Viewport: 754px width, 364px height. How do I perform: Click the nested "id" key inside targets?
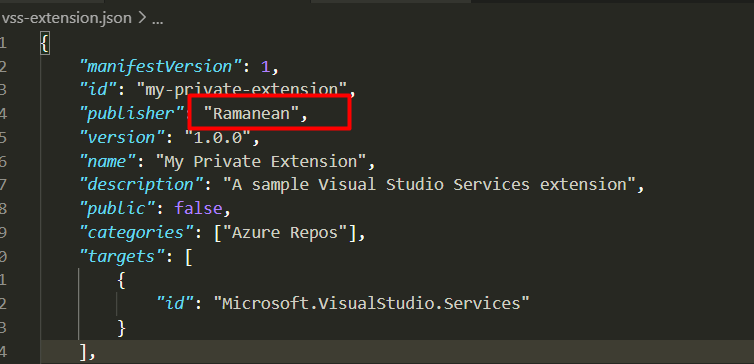(175, 303)
